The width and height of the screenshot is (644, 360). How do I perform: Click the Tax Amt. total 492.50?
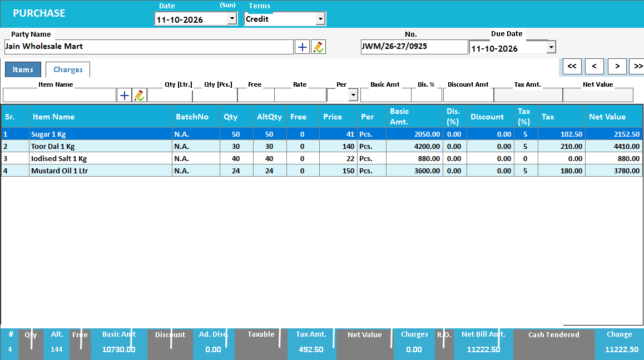[x=311, y=350]
